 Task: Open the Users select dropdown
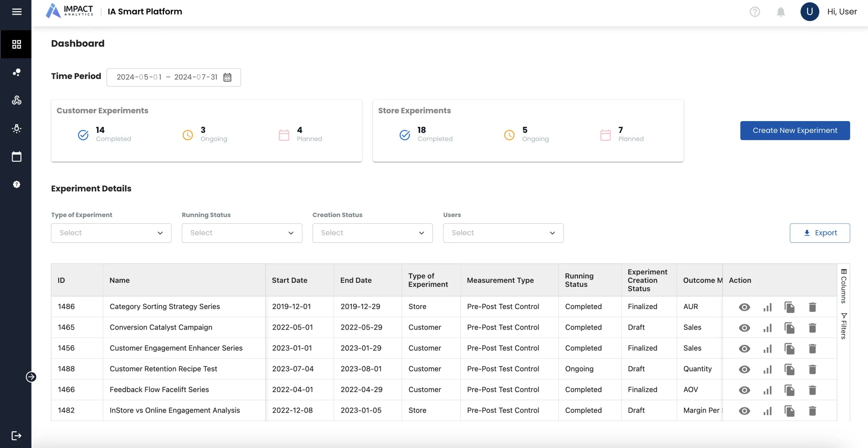(503, 233)
